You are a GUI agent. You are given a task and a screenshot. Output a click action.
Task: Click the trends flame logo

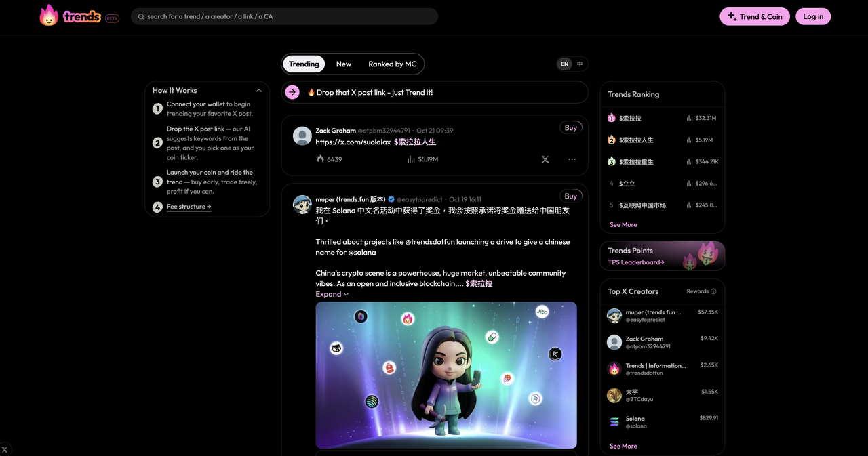[49, 16]
